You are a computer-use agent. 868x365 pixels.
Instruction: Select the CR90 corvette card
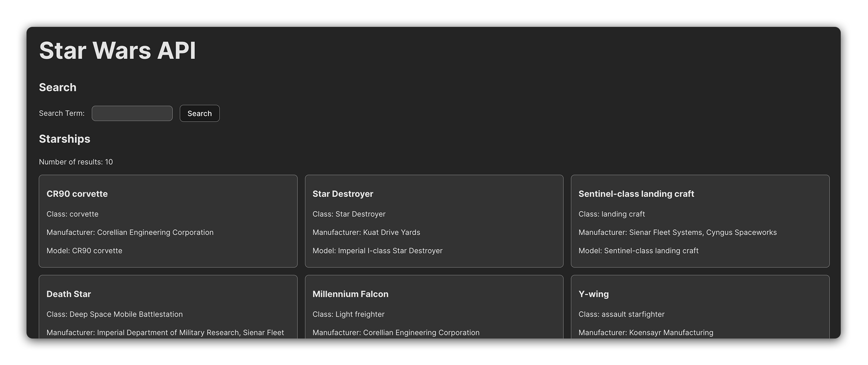point(168,221)
